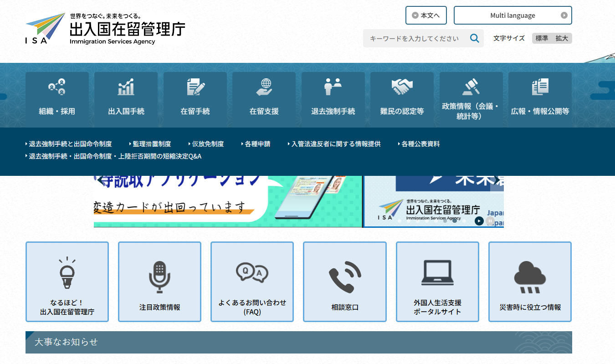Open the 出入国手続 bar chart icon
Screen dimensions: 615x364
(126, 87)
